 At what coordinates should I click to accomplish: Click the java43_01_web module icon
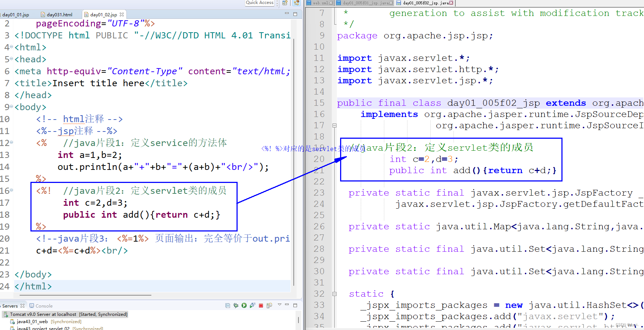pyautogui.click(x=12, y=321)
